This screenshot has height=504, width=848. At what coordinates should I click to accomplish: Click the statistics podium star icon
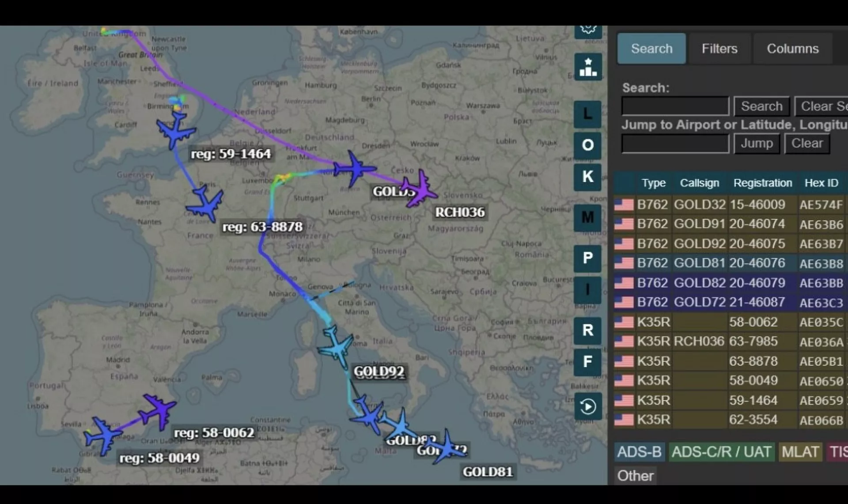[588, 67]
